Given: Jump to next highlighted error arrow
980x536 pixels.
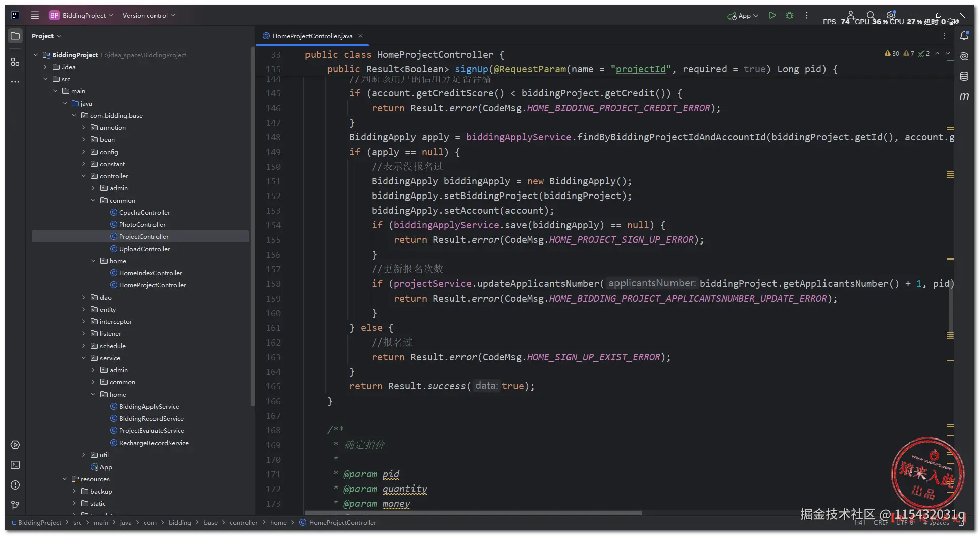Looking at the screenshot, I should pos(948,53).
